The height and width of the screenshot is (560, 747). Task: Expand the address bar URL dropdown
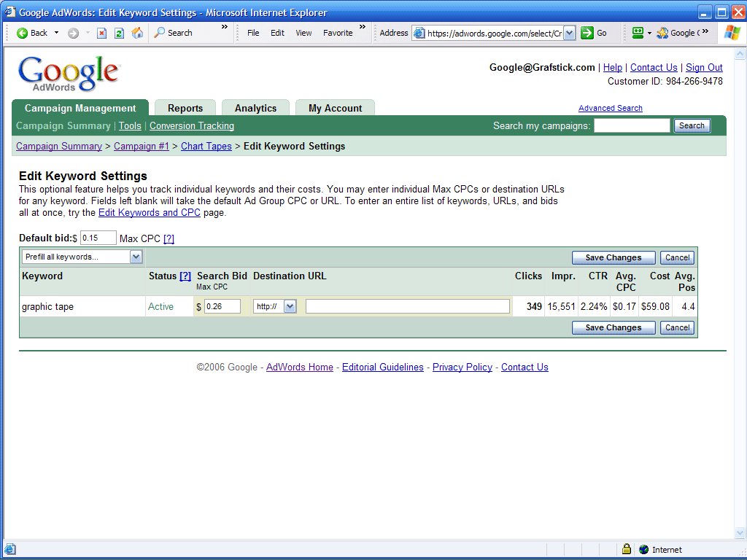pos(569,33)
